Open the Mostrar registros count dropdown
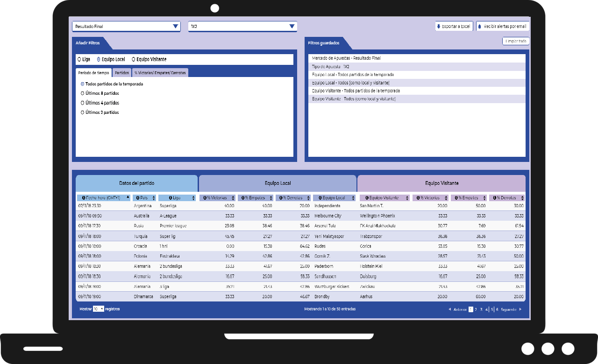The height and width of the screenshot is (364, 598). click(98, 309)
